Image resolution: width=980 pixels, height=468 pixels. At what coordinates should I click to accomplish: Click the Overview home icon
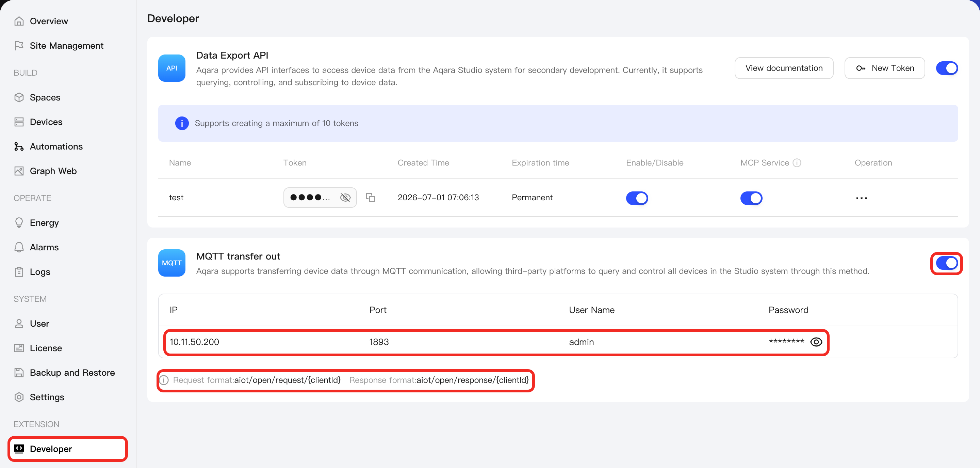tap(19, 21)
